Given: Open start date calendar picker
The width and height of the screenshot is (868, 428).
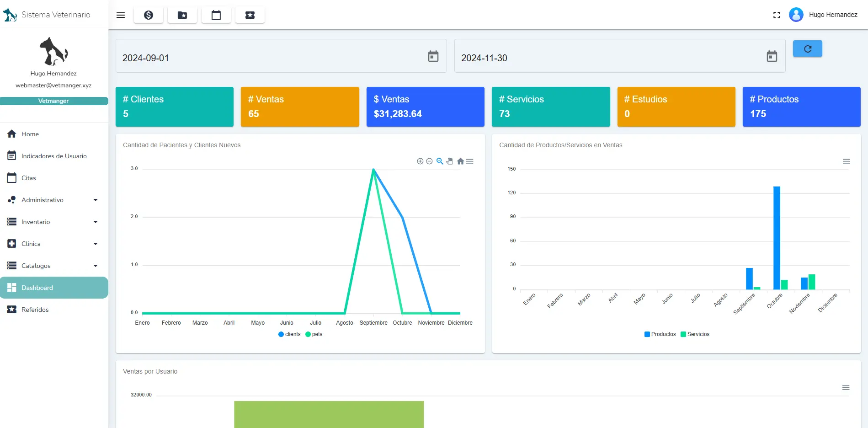Looking at the screenshot, I should [433, 56].
